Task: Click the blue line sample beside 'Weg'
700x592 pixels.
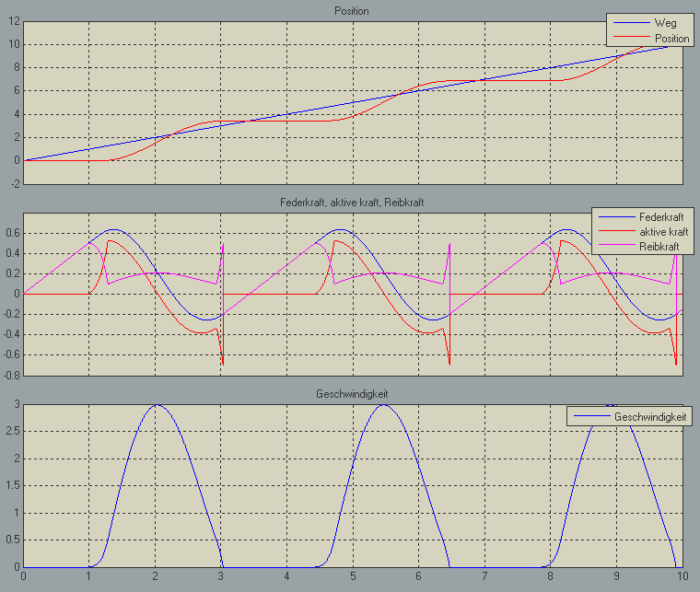Action: tap(631, 23)
